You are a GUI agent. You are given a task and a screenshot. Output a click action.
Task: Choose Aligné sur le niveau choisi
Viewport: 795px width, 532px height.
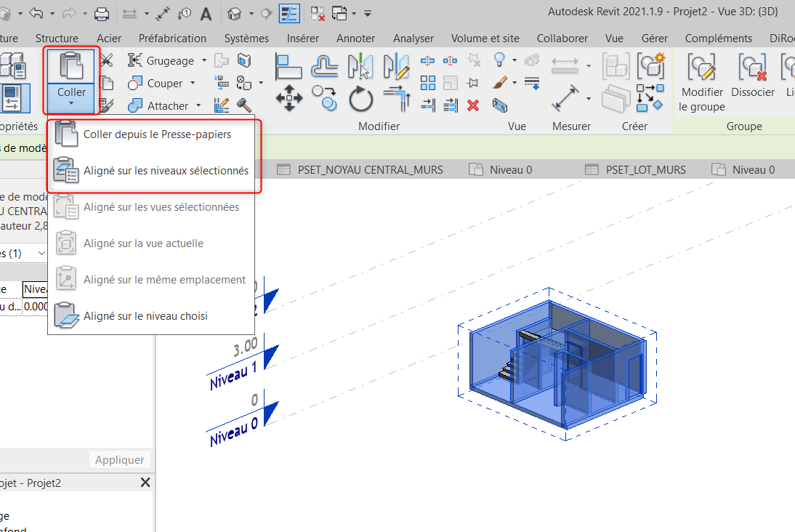coord(145,316)
